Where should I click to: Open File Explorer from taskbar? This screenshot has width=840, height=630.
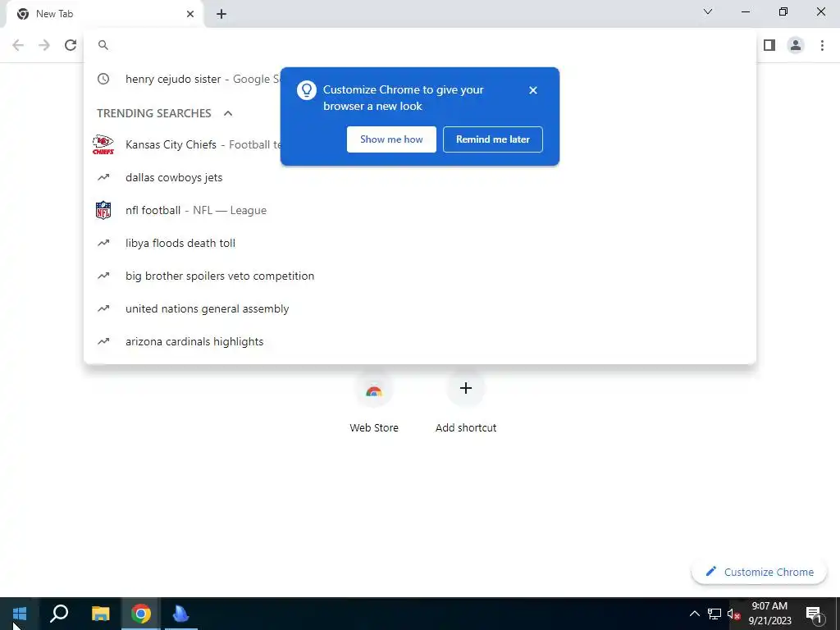[100, 614]
